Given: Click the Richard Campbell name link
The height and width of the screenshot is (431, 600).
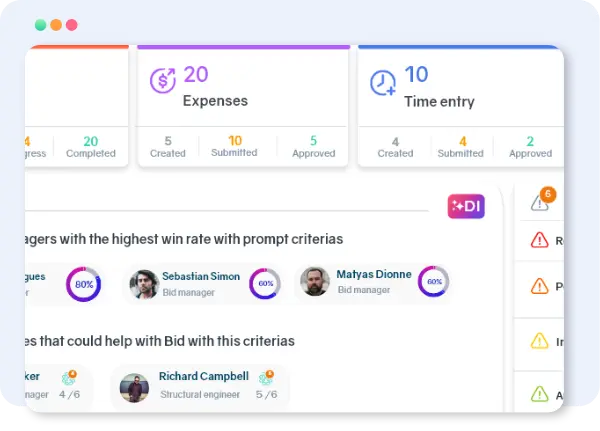Looking at the screenshot, I should click(203, 377).
